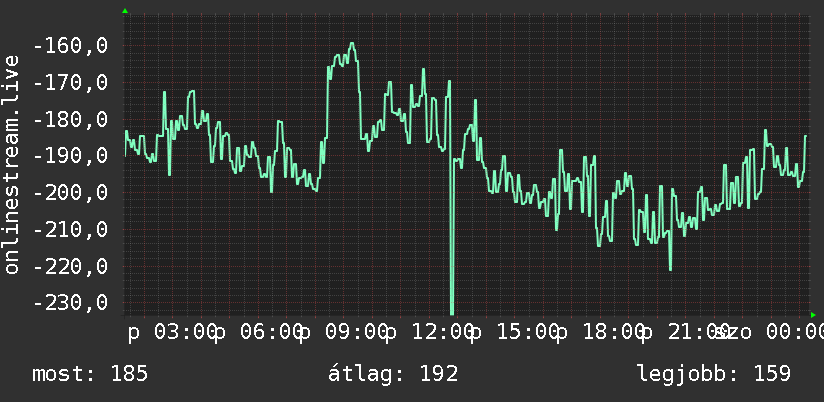Select the p 03:00 time marker
Viewport: 824px width, 402px height.
172,333
